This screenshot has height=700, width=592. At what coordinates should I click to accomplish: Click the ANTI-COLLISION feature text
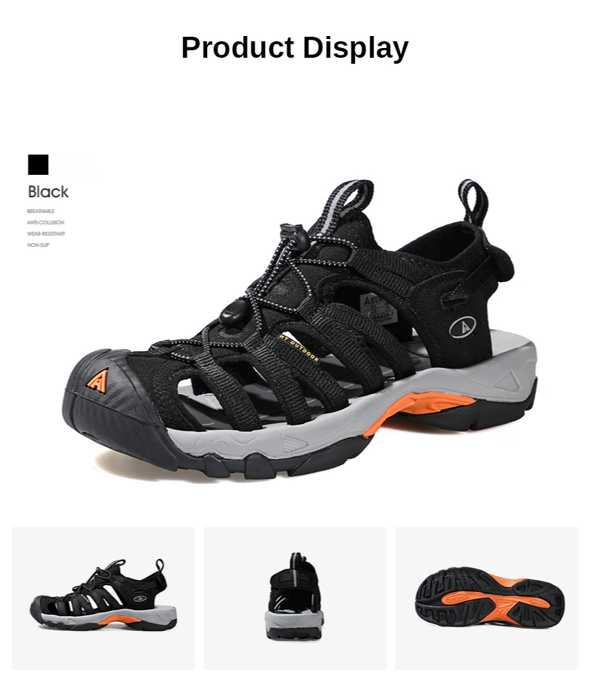pyautogui.click(x=46, y=222)
